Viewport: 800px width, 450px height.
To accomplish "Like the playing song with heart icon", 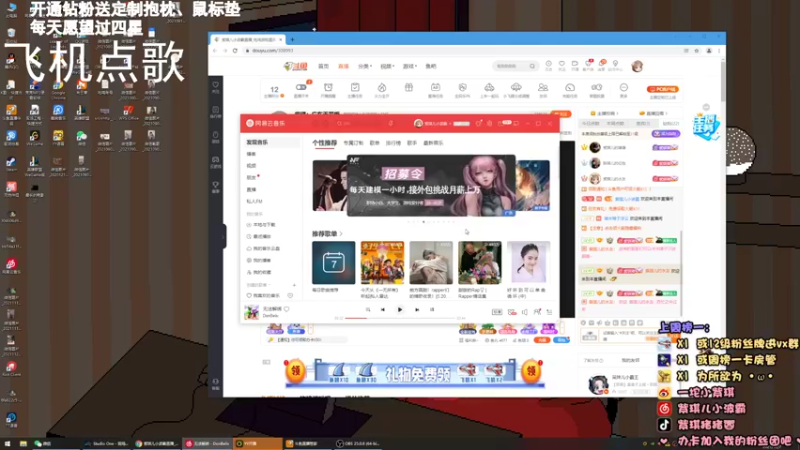I will 287,309.
